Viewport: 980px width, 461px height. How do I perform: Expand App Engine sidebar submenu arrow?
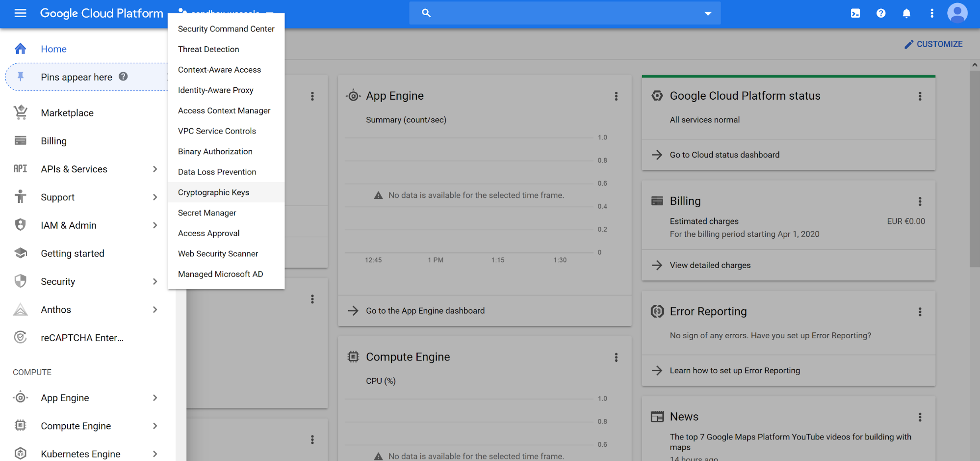coord(155,398)
